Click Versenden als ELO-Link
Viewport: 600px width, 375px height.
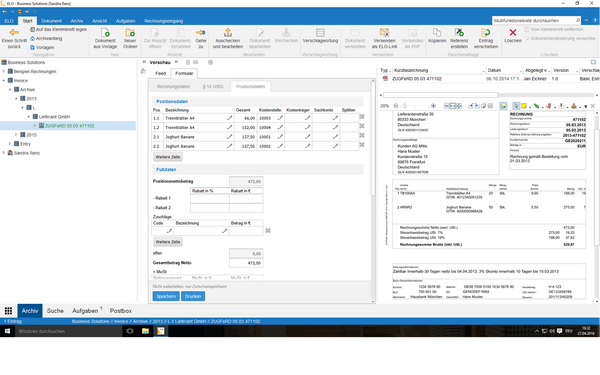(x=384, y=38)
